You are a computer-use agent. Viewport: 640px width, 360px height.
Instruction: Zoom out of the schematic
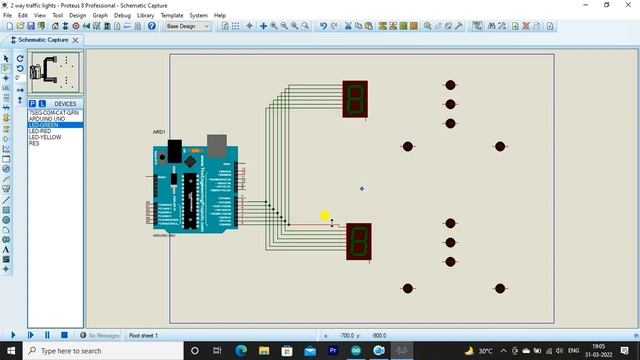[284, 26]
